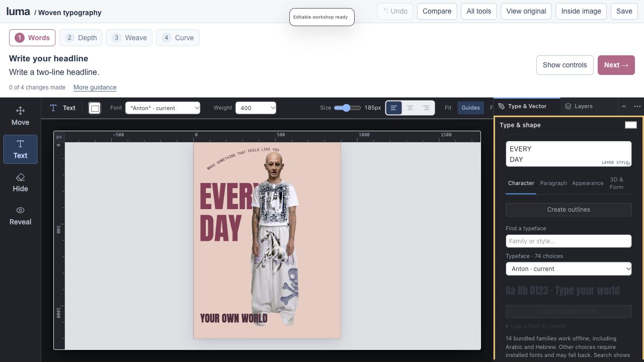The width and height of the screenshot is (644, 362).
Task: Open All tools
Action: point(479,11)
